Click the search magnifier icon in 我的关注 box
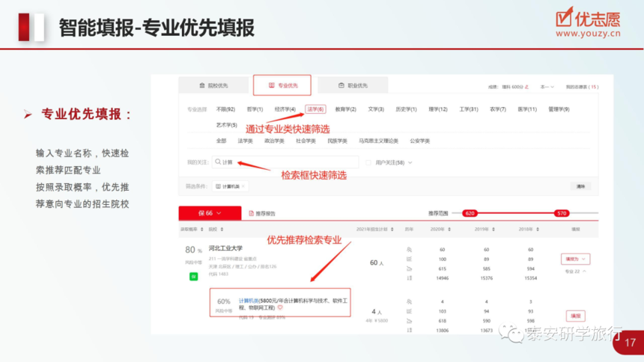Screen dimensions: 644x362 [218, 162]
